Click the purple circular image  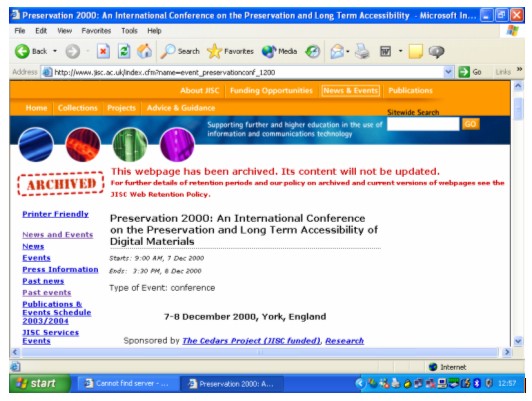point(177,145)
